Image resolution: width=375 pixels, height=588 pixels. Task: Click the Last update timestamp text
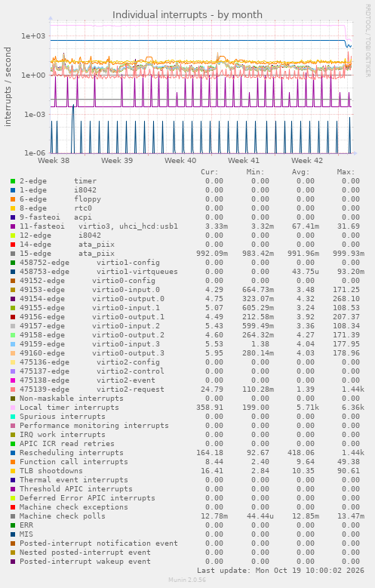point(281,571)
